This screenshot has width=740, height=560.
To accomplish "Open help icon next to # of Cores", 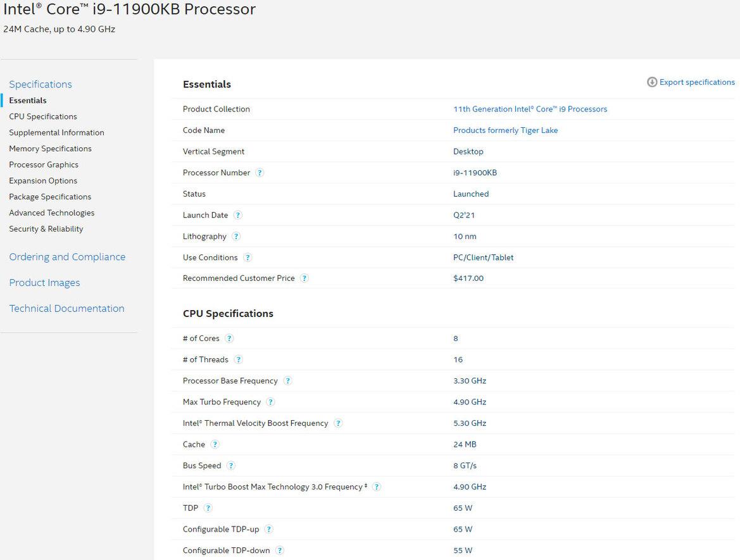I will coord(229,339).
